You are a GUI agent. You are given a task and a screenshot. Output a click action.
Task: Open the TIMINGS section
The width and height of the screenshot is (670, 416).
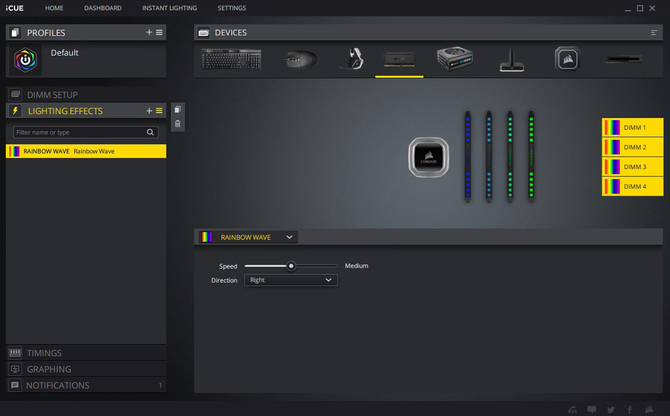click(x=86, y=353)
